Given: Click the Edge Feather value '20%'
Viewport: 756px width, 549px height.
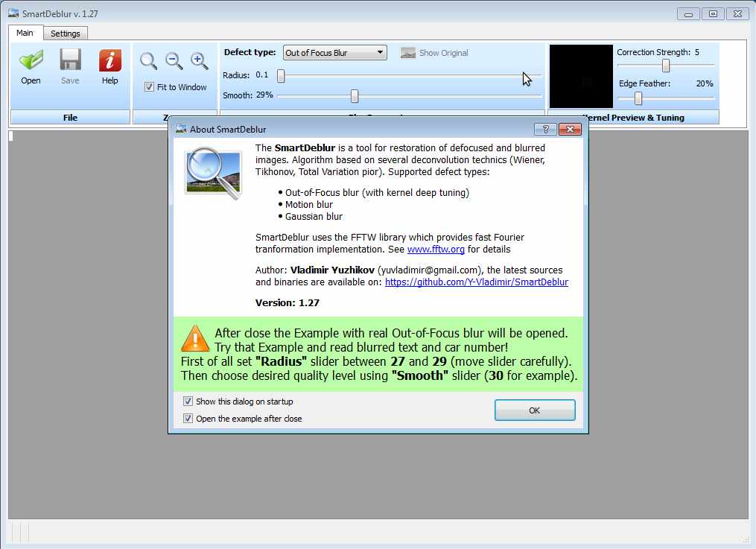Looking at the screenshot, I should coord(705,83).
